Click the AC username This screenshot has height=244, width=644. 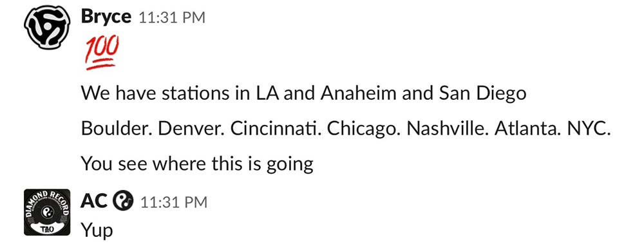pyautogui.click(x=95, y=202)
